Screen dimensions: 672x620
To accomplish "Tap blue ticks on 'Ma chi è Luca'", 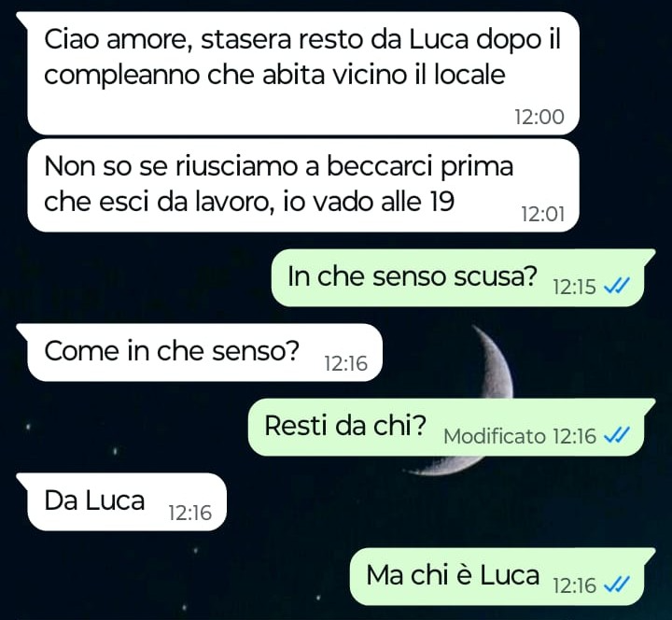I will (x=616, y=584).
